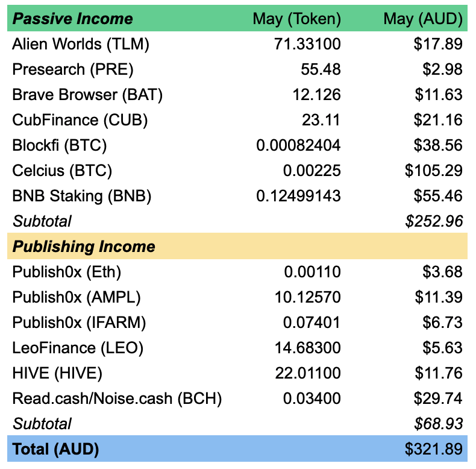Image resolution: width=476 pixels, height=469 pixels.
Task: Select the 'Publish0x (AMPL)' cell
Action: click(77, 297)
